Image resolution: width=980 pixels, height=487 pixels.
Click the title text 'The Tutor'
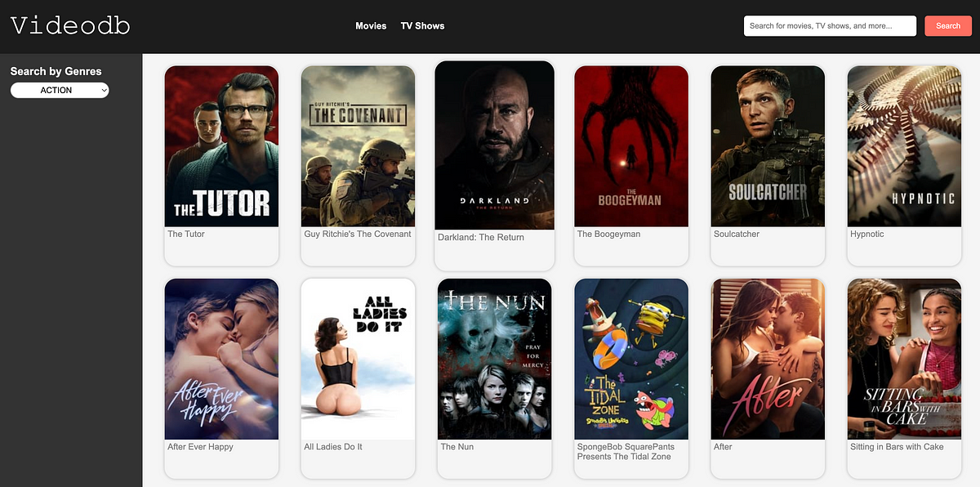click(186, 234)
